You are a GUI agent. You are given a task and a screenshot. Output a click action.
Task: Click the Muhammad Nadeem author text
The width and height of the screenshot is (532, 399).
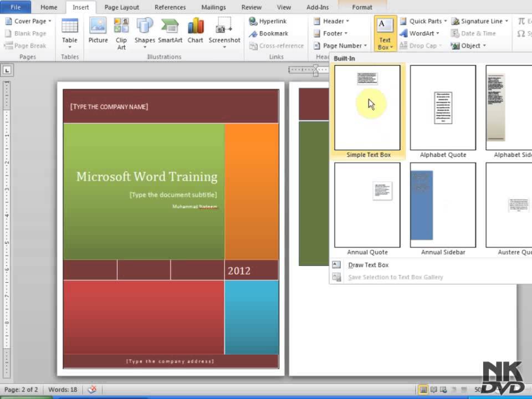coord(195,207)
